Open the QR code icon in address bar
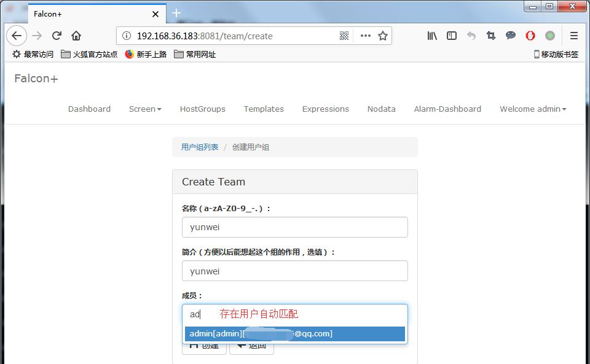 pos(344,36)
